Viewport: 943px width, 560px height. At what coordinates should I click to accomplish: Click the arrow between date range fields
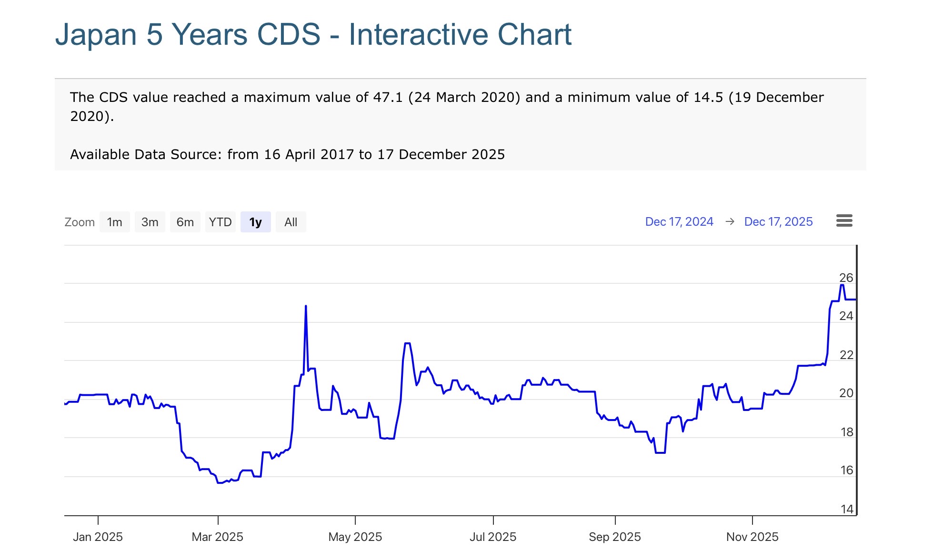(730, 222)
